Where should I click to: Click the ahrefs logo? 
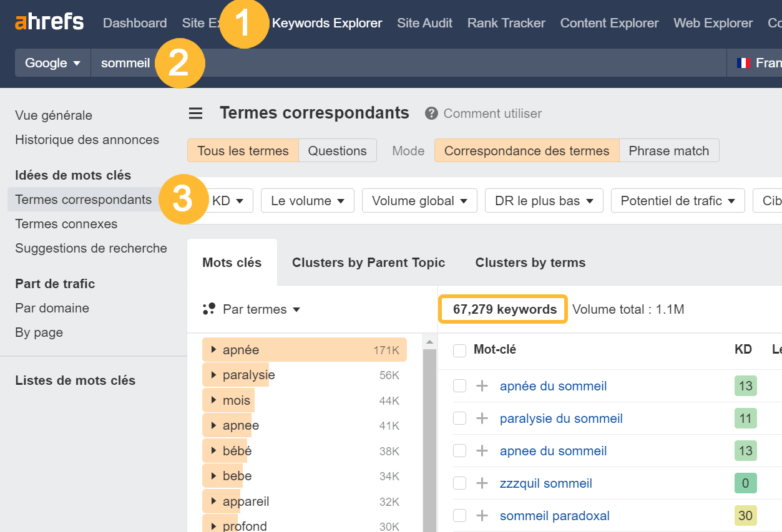click(x=49, y=21)
